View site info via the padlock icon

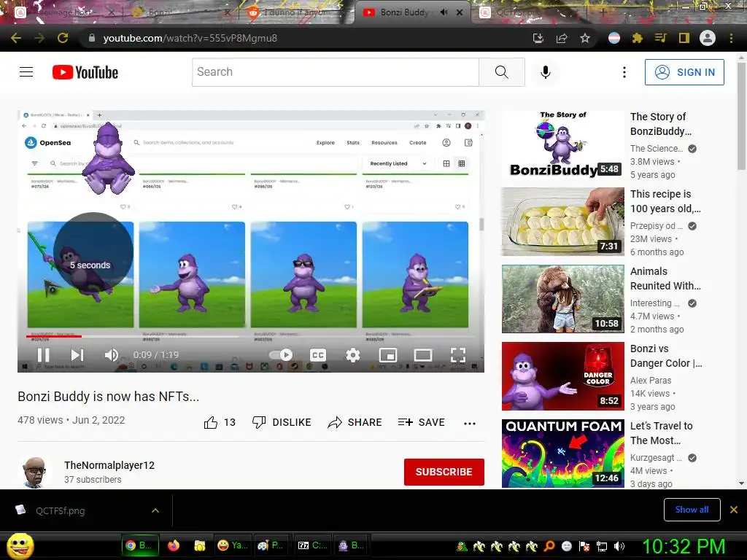tap(92, 38)
